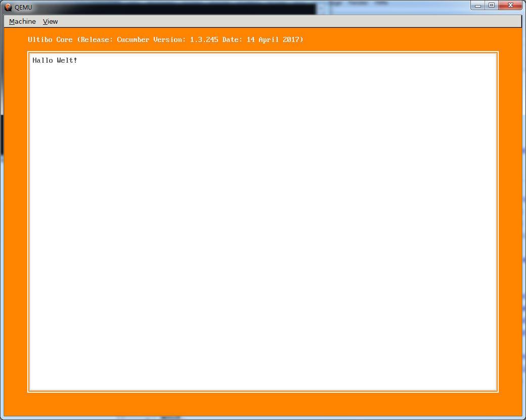
Task: Open the Machine menu
Action: [22, 21]
